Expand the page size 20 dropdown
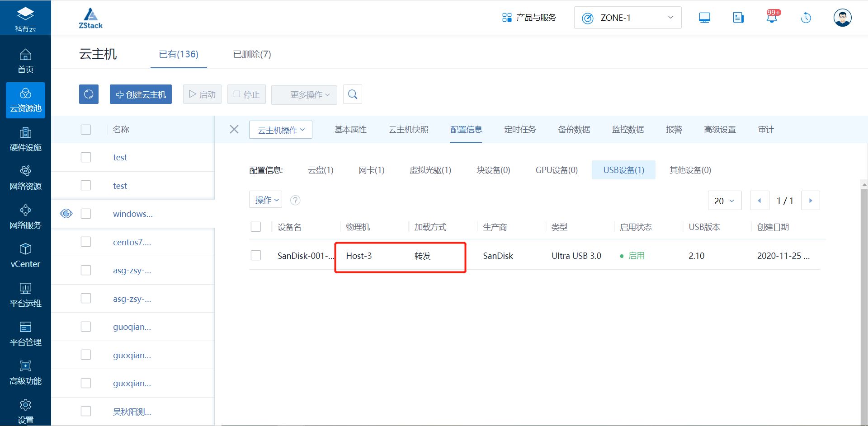Screen dimensions: 868x426 [x=724, y=201]
